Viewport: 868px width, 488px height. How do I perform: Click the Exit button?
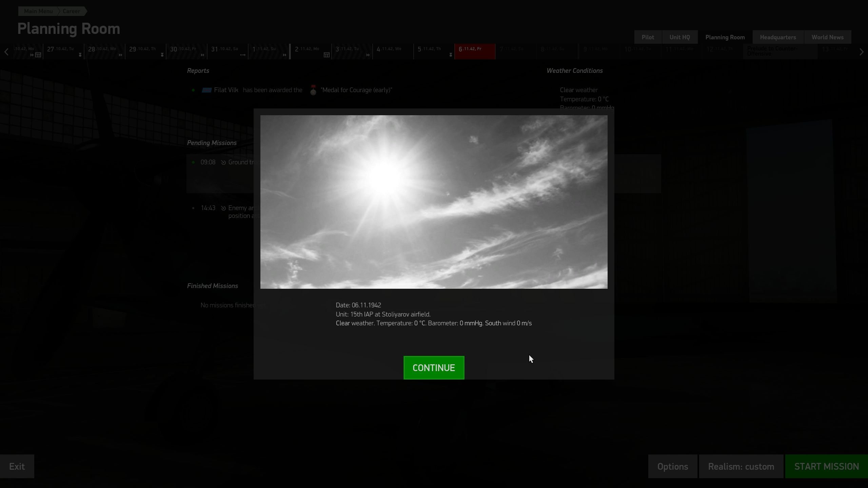point(17,466)
